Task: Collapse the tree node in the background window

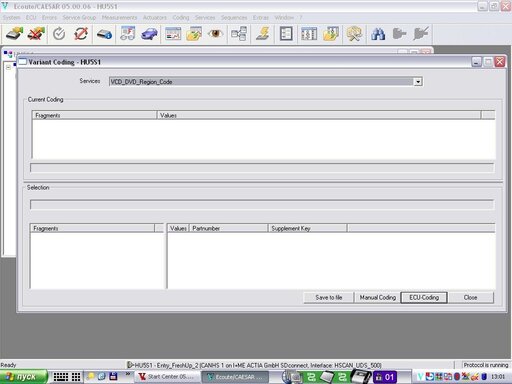Action: 8,67
